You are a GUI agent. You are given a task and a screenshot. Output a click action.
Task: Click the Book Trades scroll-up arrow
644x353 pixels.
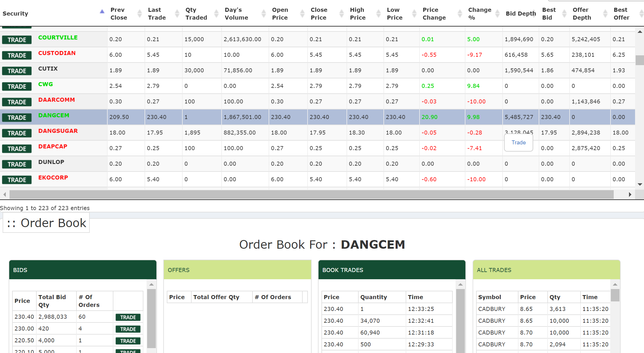coord(460,285)
